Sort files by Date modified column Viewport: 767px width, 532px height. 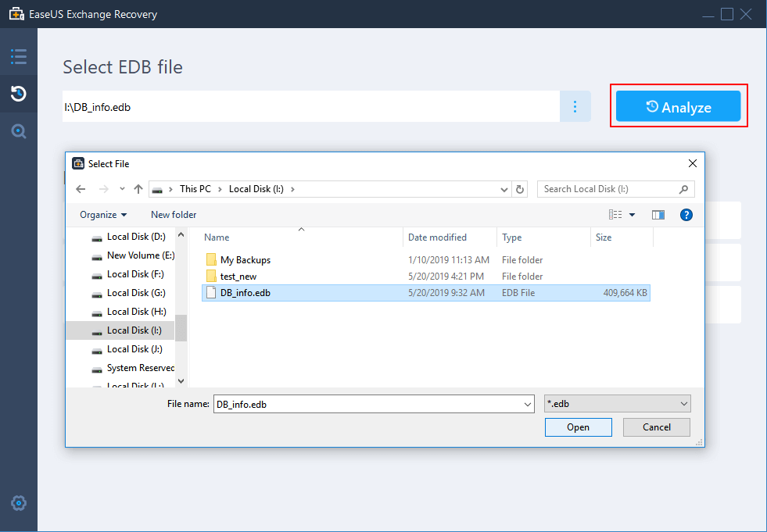438,237
